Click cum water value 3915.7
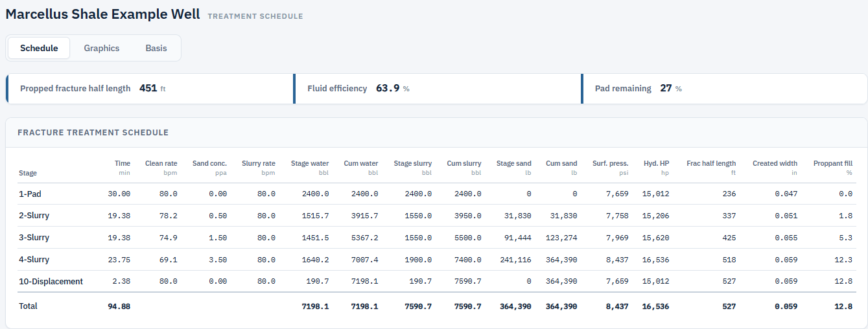Image resolution: width=868 pixels, height=329 pixels. point(364,216)
